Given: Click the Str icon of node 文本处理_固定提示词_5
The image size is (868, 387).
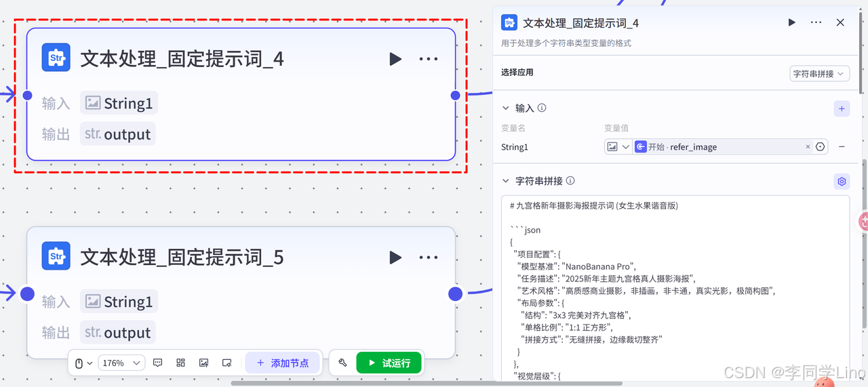Looking at the screenshot, I should coord(56,256).
